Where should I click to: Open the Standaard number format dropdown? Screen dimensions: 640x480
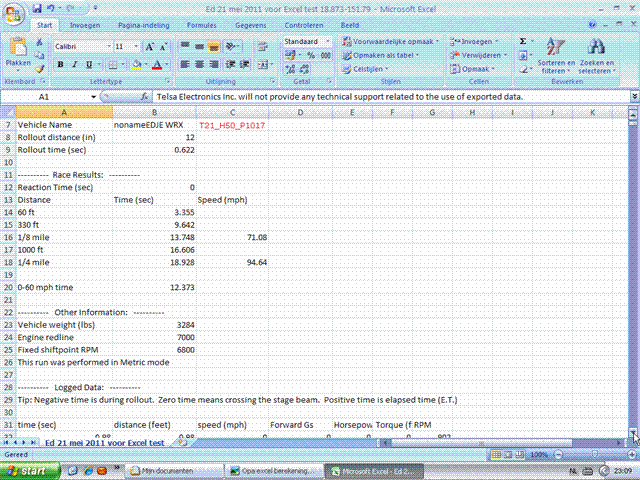327,41
